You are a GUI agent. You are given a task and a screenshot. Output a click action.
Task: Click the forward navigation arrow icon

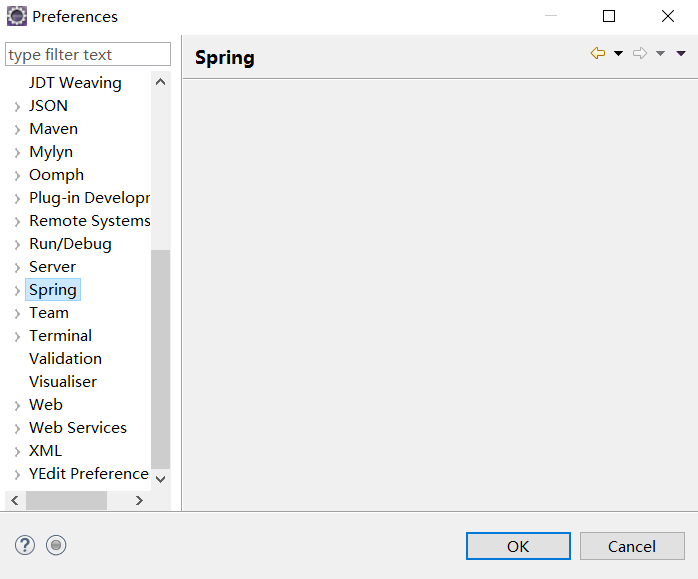(x=640, y=53)
